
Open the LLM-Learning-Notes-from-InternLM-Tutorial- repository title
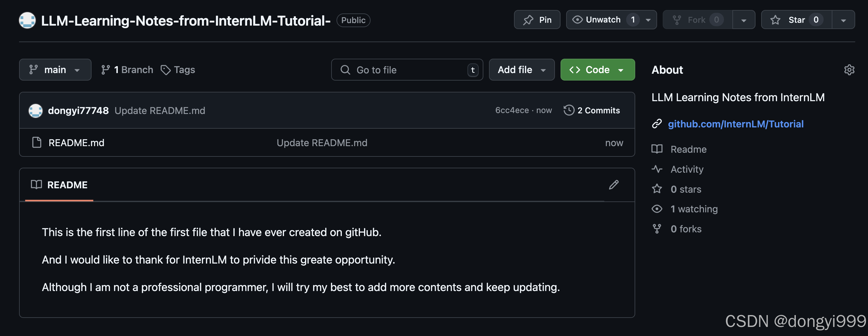point(186,21)
